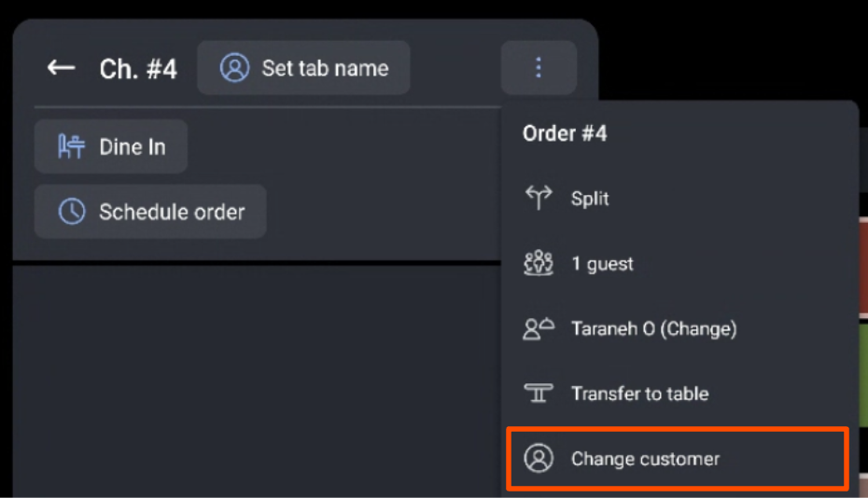Click the clock icon beside Schedule order
Image resolution: width=868 pixels, height=498 pixels.
point(72,212)
